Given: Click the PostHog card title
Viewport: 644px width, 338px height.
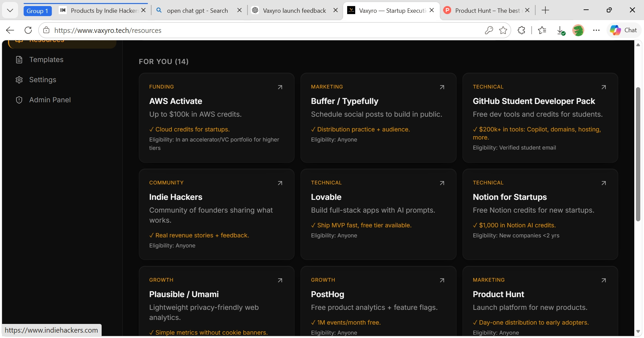Looking at the screenshot, I should [x=327, y=294].
